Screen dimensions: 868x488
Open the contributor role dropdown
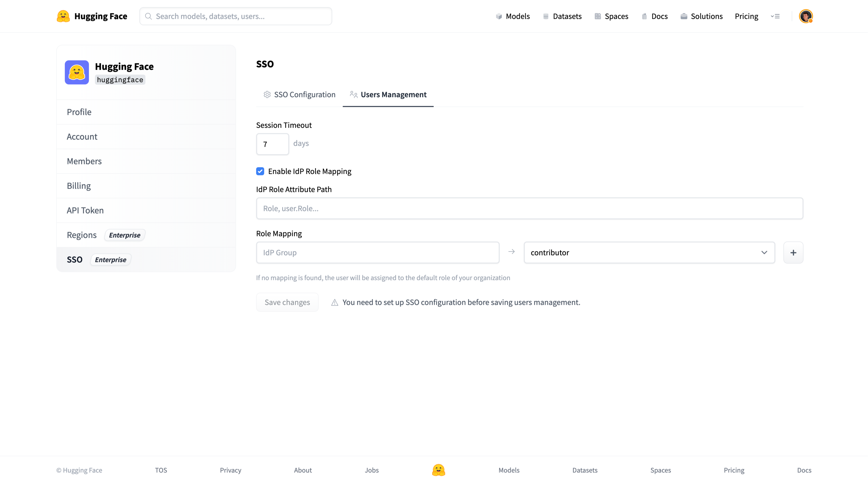click(x=649, y=253)
